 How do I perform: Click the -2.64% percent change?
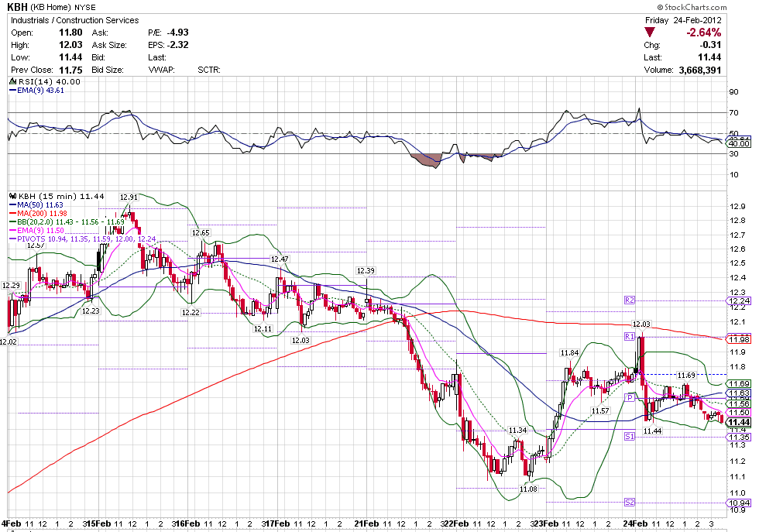click(704, 33)
